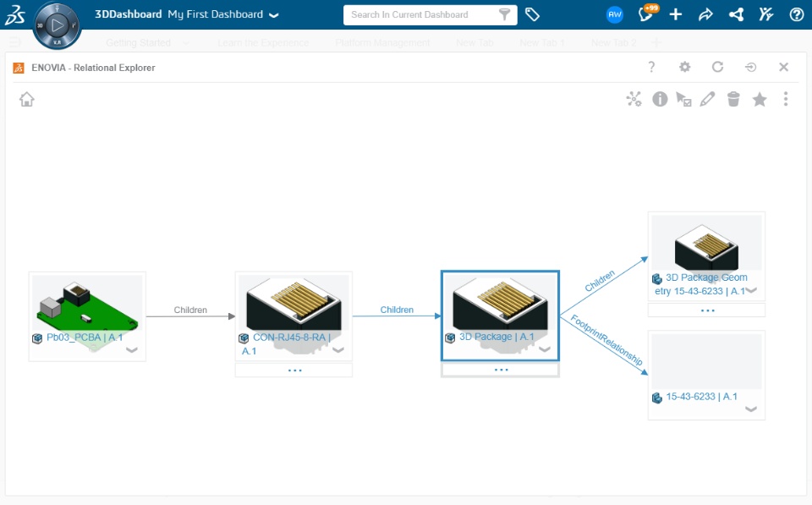Select the 3D Package Geometry thumbnail
812x505 pixels.
706,243
